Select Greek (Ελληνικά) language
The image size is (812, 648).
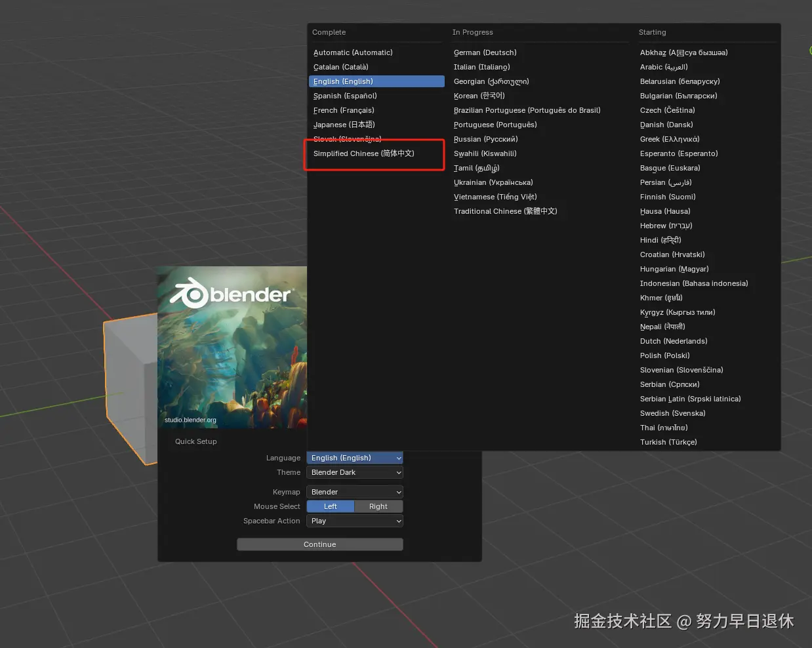707,139
